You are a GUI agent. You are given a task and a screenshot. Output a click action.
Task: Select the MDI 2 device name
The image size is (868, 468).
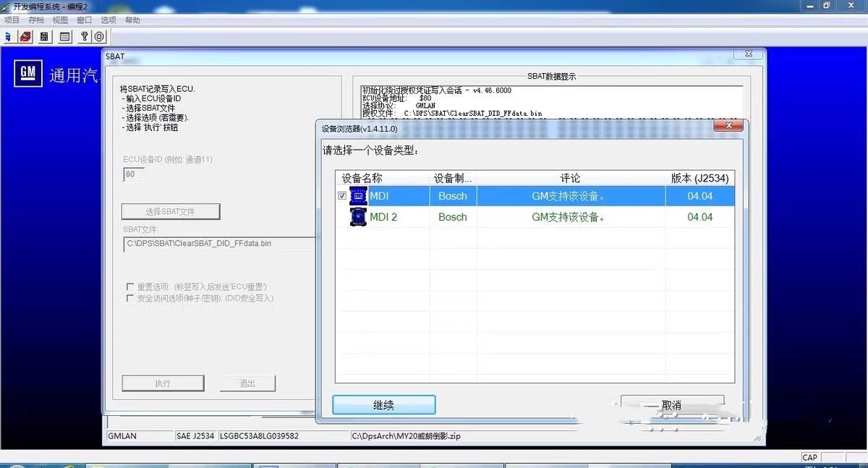coord(383,217)
